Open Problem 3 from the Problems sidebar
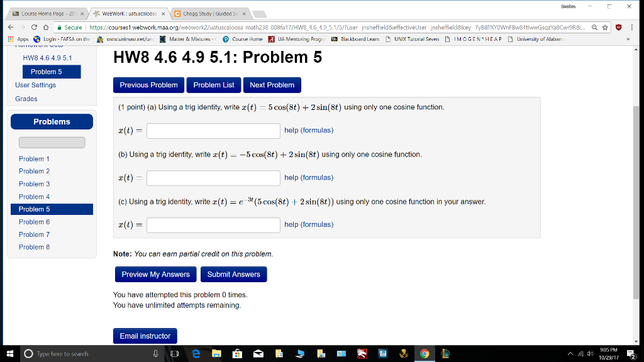 (x=35, y=184)
